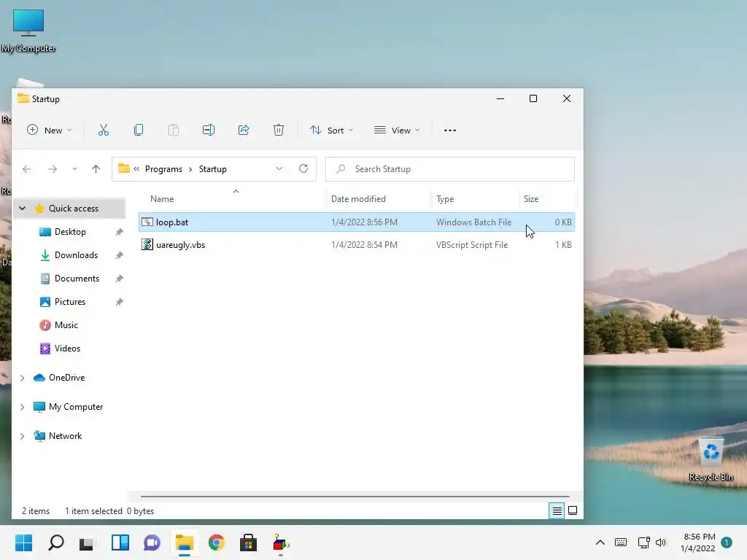The image size is (747, 560).
Task: Click the Cut scissors icon in toolbar
Action: coord(104,130)
